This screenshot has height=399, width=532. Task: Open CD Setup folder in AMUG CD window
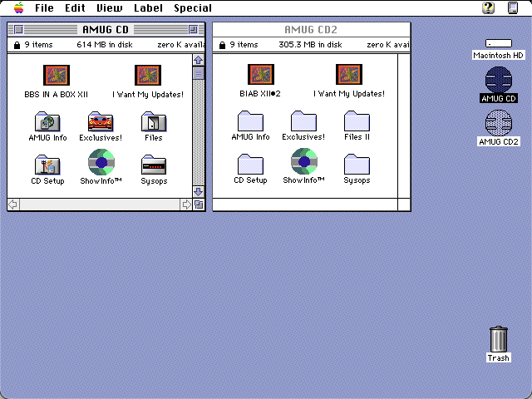point(47,165)
